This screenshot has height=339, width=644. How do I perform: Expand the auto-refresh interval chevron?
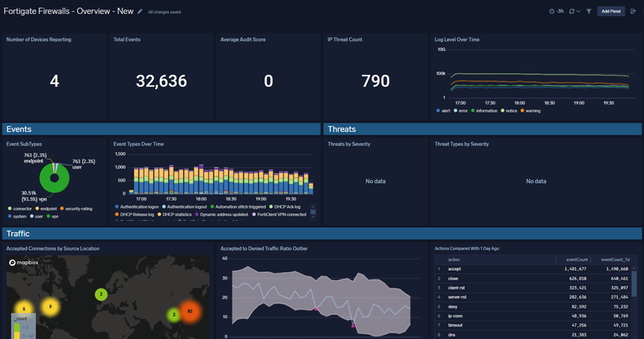click(579, 12)
